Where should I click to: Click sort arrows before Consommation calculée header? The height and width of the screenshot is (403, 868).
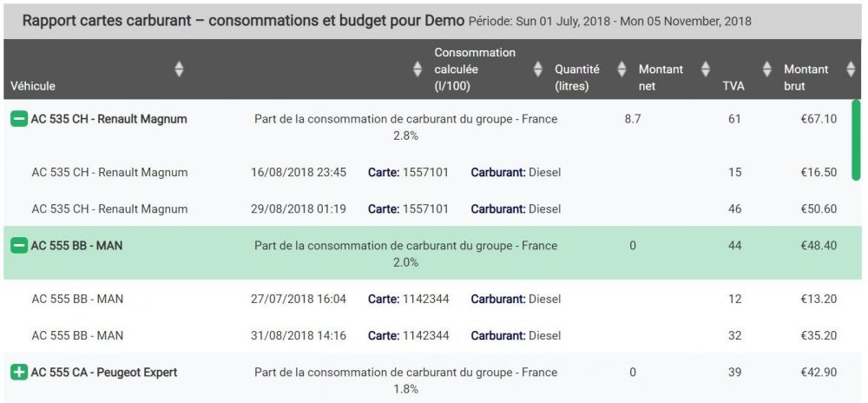coord(418,69)
